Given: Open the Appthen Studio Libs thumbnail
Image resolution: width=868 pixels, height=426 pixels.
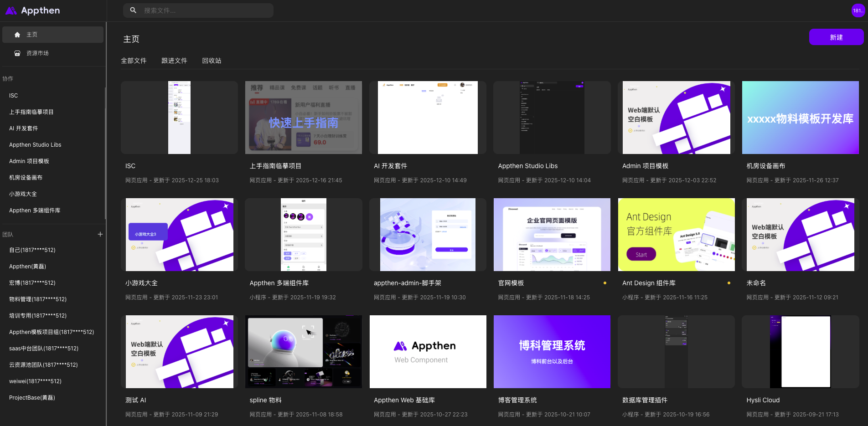Looking at the screenshot, I should pyautogui.click(x=552, y=118).
